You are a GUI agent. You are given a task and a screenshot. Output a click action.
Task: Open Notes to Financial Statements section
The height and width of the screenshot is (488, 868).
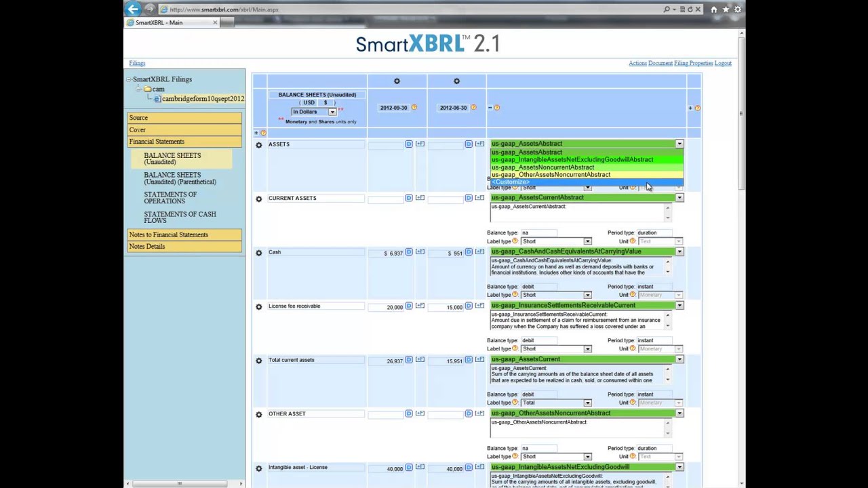184,235
